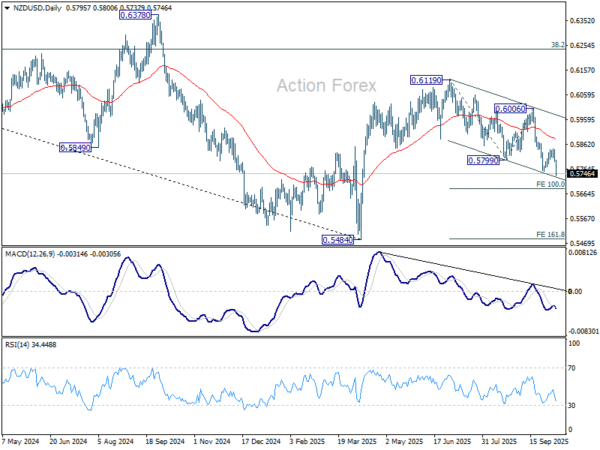Select the 0.61190 price label
The height and width of the screenshot is (450, 600).
[426, 80]
